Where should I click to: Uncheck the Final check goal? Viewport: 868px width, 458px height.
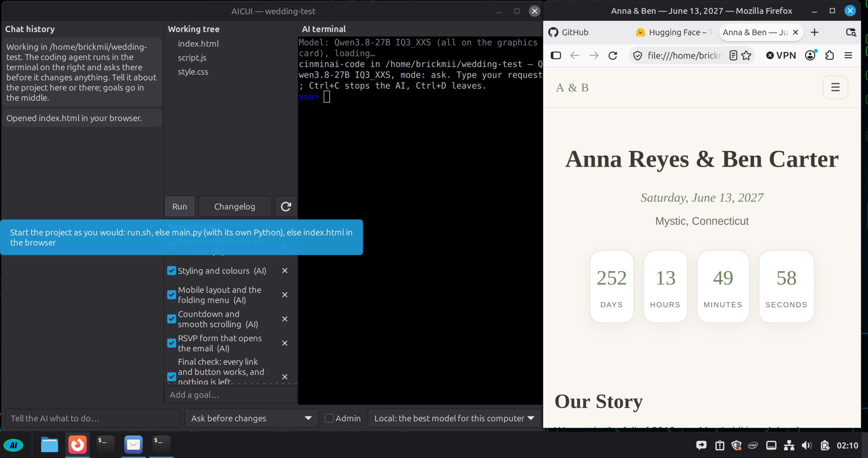[x=172, y=377]
